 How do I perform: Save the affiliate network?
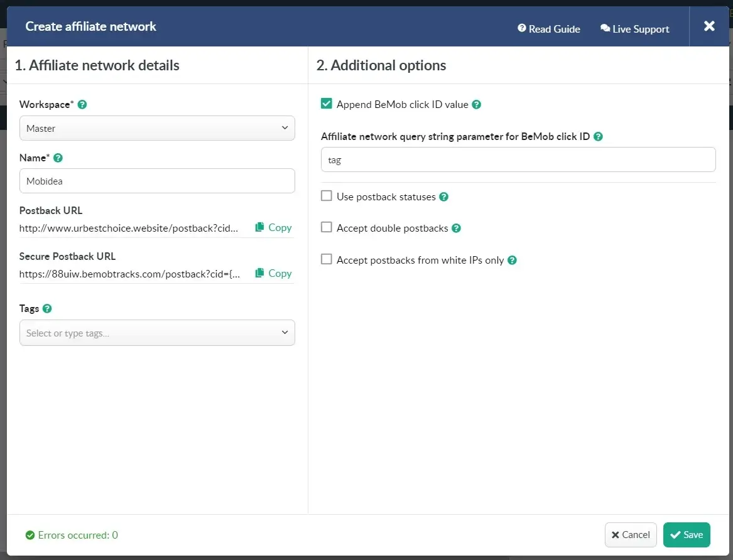click(687, 535)
